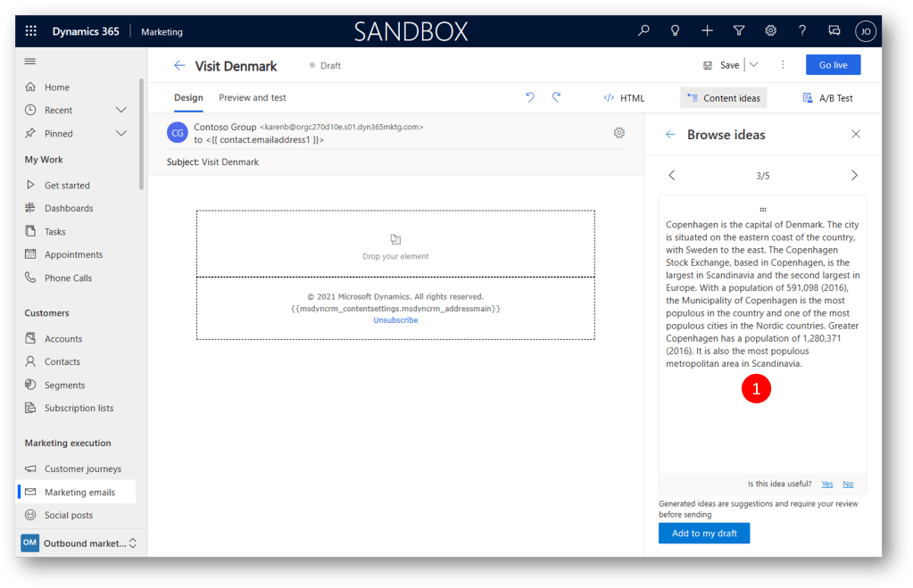Go to next content idea
The image size is (913, 588).
click(854, 176)
